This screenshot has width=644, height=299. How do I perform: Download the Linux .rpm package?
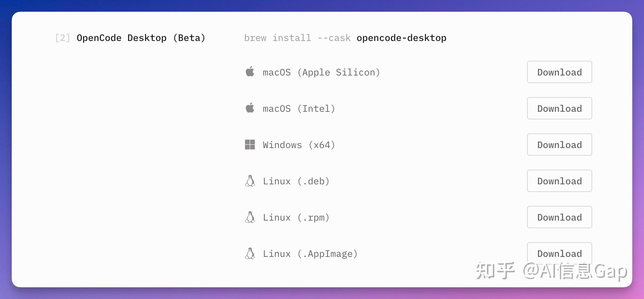(x=559, y=217)
